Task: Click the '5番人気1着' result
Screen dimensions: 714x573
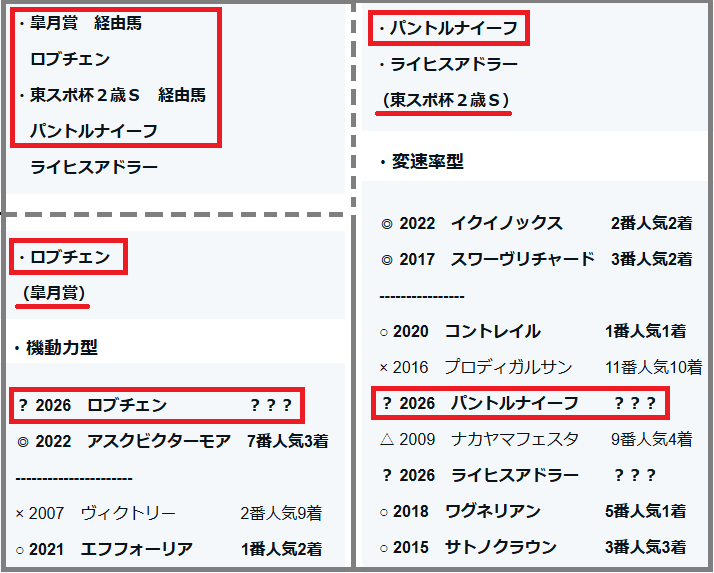Action: [645, 511]
